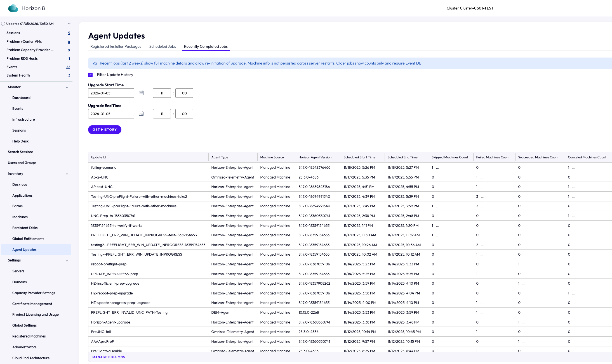Open System Health count link 3
This screenshot has height=364, width=612.
[x=69, y=75]
